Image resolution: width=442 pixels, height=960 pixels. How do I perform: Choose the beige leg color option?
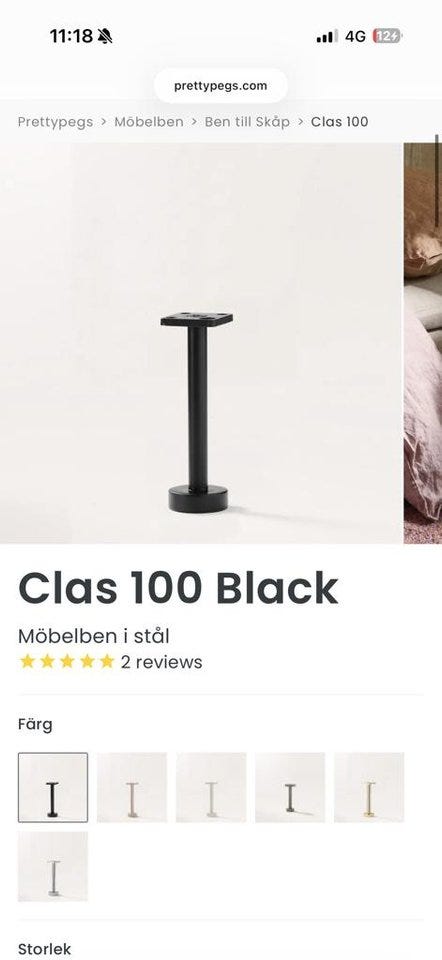[132, 787]
